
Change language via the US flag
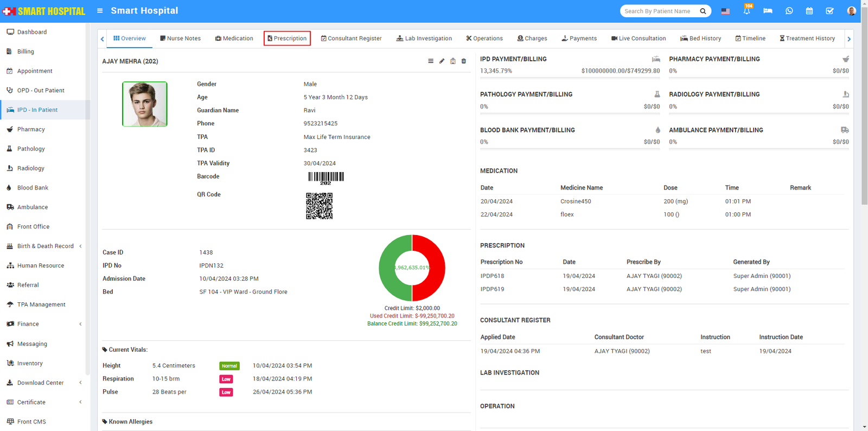[725, 11]
